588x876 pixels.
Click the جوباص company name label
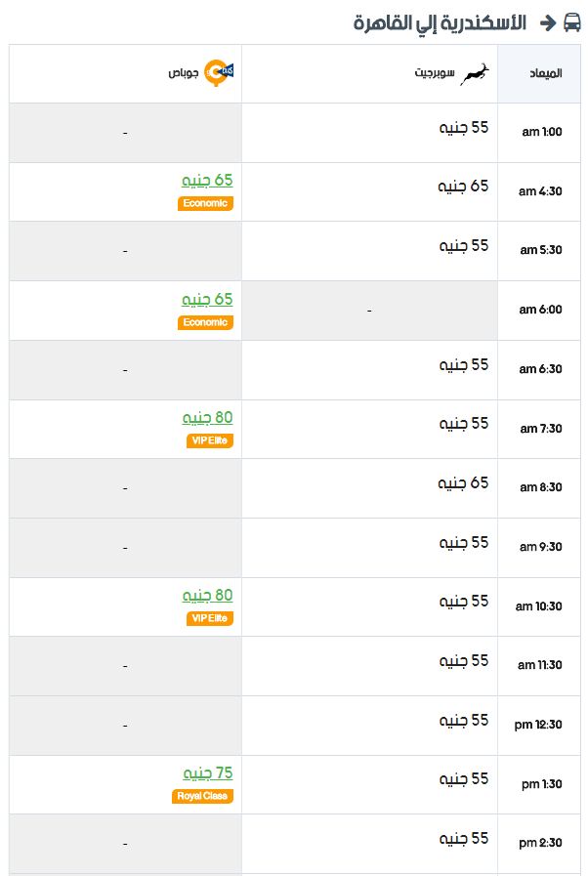(184, 73)
